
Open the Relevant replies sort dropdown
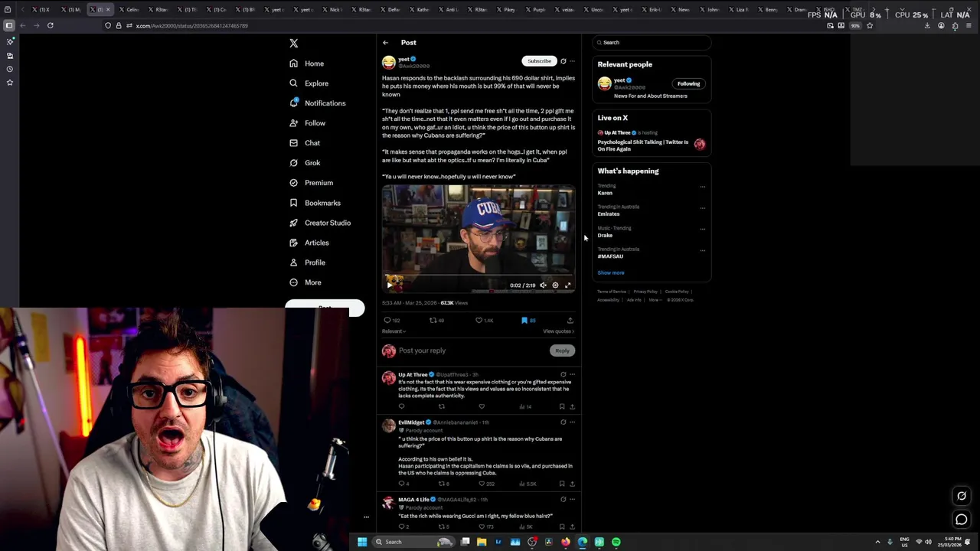pyautogui.click(x=394, y=331)
